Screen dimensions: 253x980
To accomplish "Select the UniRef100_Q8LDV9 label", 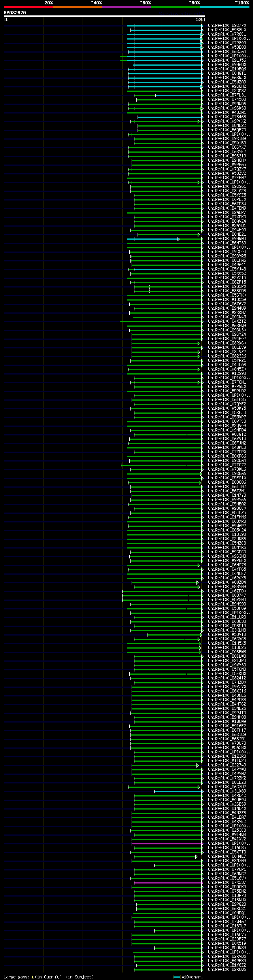I will (x=227, y=348).
